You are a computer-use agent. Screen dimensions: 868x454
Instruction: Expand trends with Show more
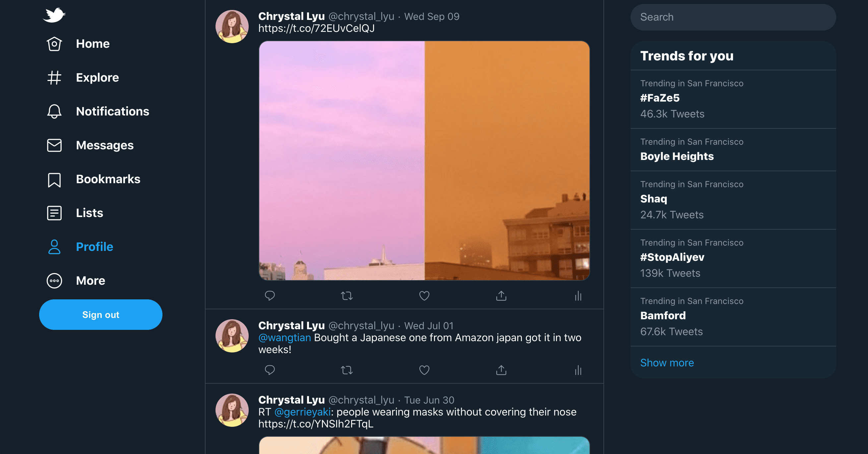[667, 363]
